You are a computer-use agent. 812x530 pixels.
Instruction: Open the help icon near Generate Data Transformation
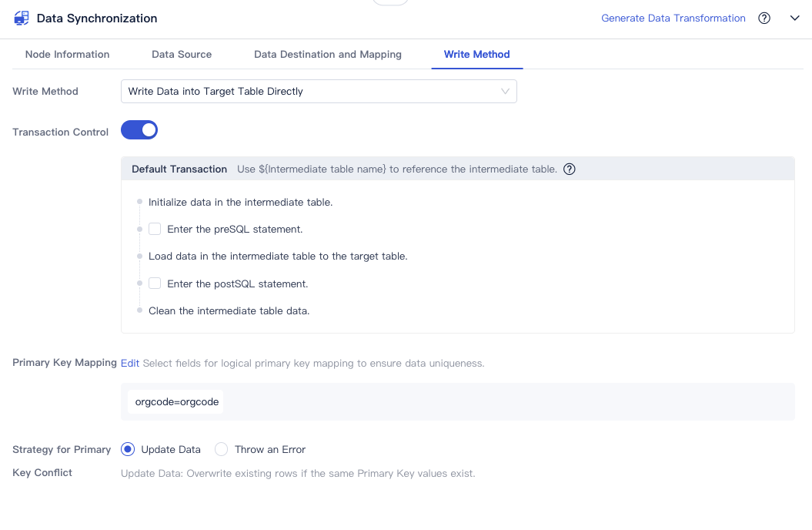coord(764,18)
